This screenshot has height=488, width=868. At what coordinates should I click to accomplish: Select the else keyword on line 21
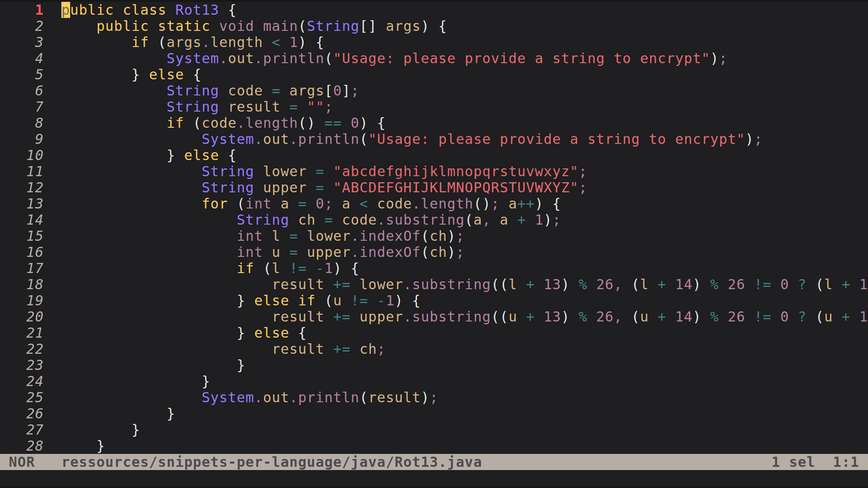(x=271, y=333)
